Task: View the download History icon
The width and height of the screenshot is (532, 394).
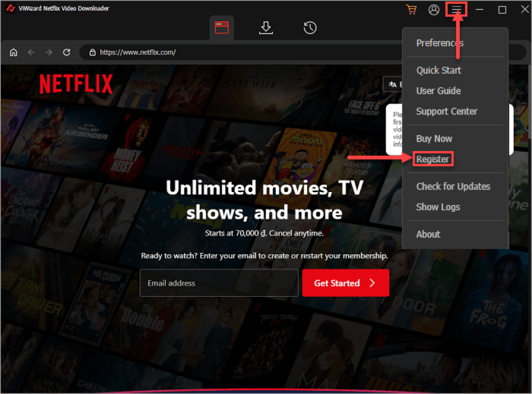Action: click(310, 28)
